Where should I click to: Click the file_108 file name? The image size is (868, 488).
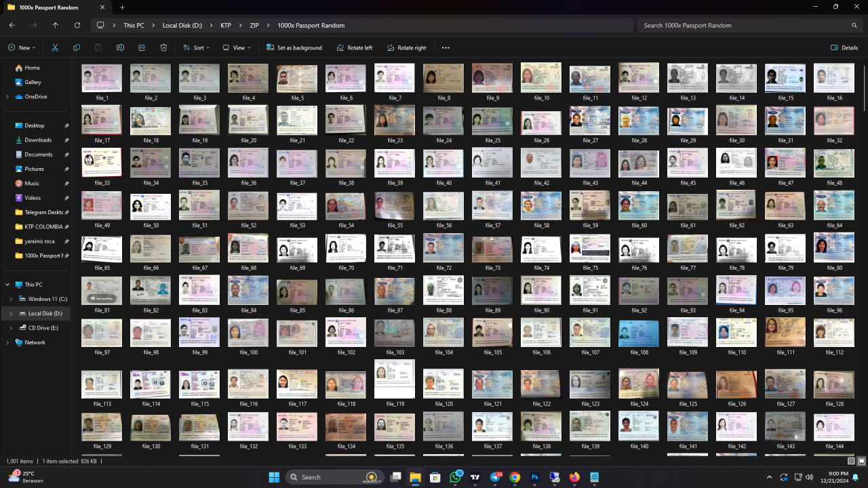click(x=639, y=352)
